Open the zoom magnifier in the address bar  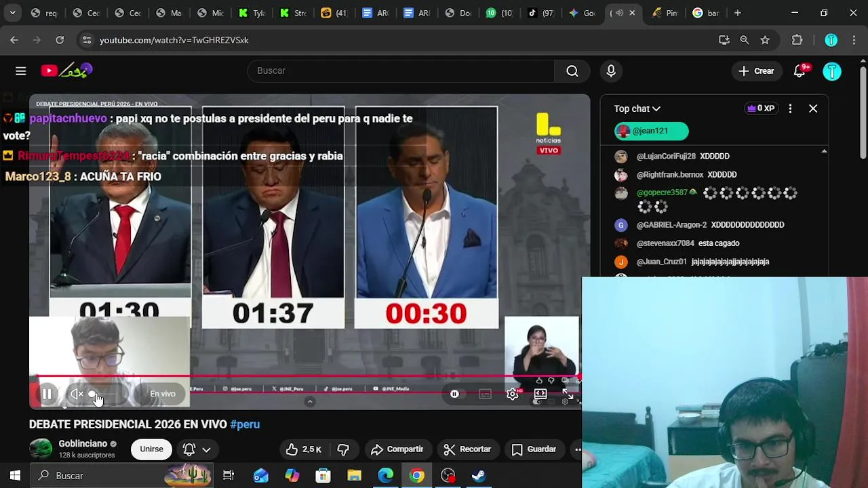click(x=745, y=40)
